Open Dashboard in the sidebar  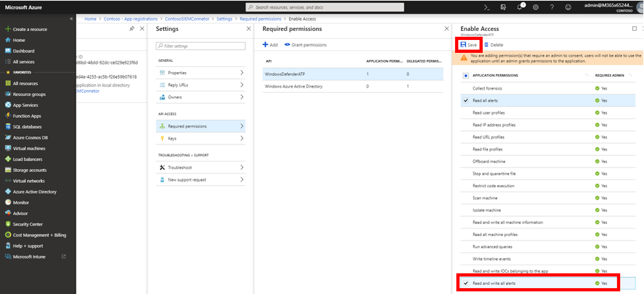click(x=23, y=51)
